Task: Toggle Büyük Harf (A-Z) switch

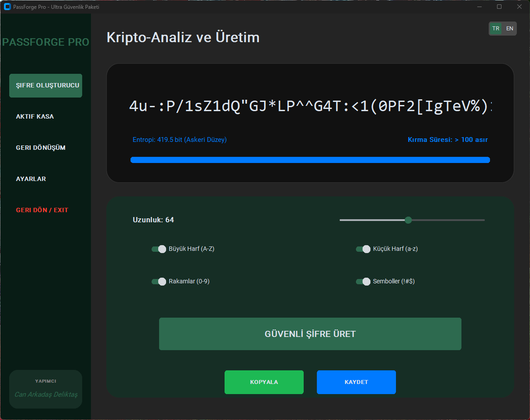Action: [x=159, y=249]
